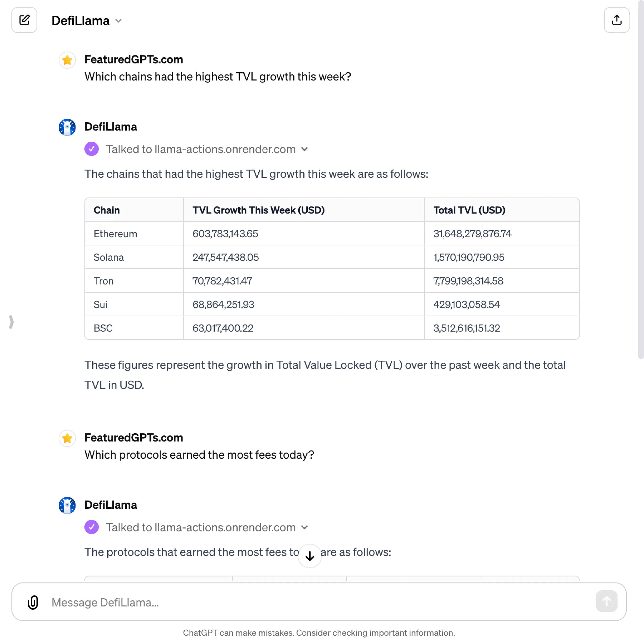Click the value '70,782,431.47'
This screenshot has width=644, height=644.
pos(222,281)
